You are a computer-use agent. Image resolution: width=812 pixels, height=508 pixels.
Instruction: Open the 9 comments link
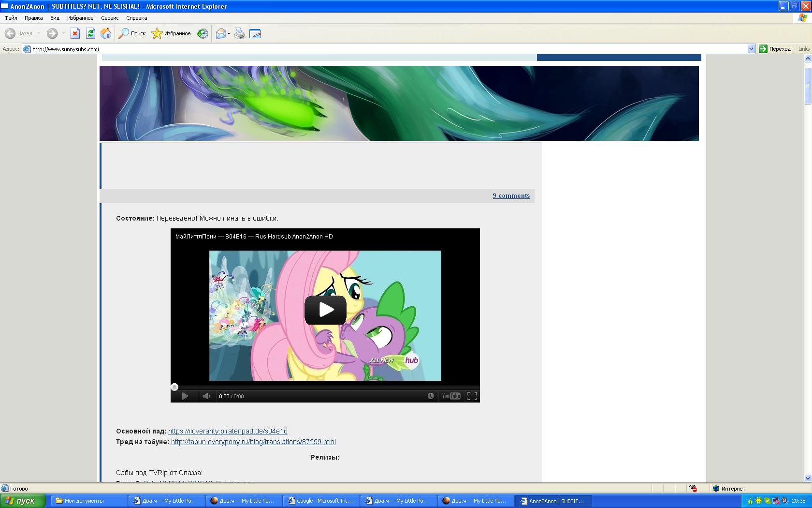coord(511,195)
